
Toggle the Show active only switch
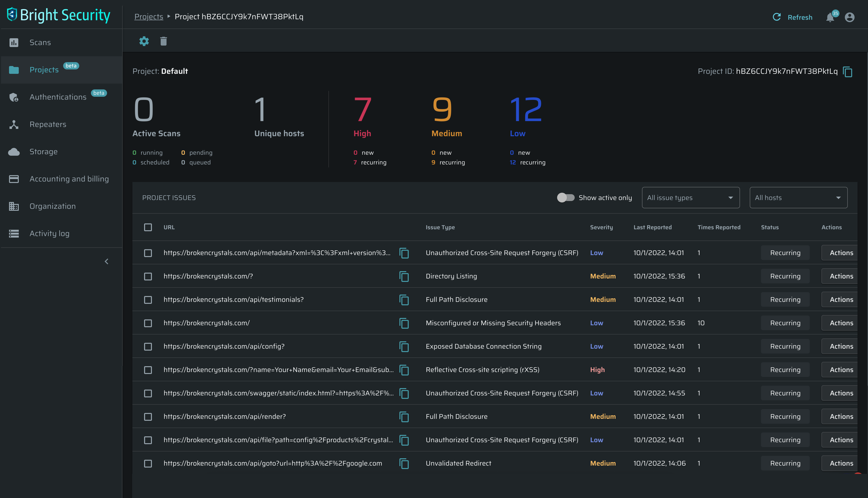[565, 198]
